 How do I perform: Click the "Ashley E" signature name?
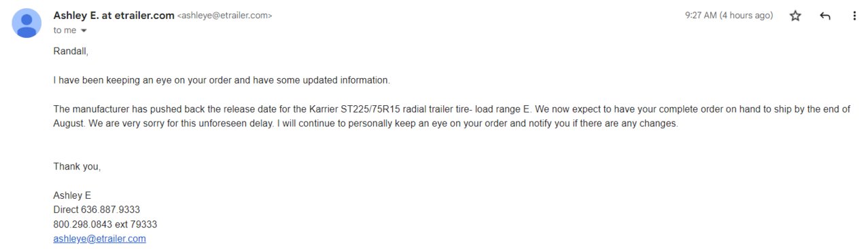coord(72,195)
